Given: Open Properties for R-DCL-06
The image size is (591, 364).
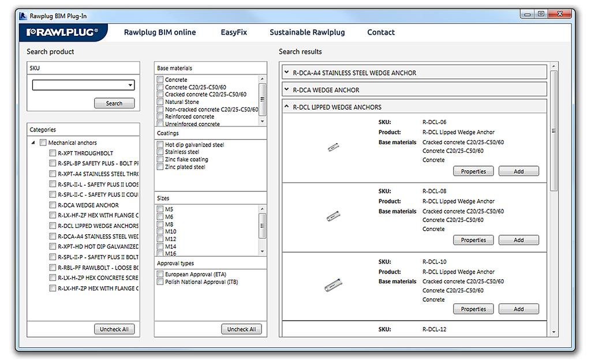Looking at the screenshot, I should click(473, 171).
